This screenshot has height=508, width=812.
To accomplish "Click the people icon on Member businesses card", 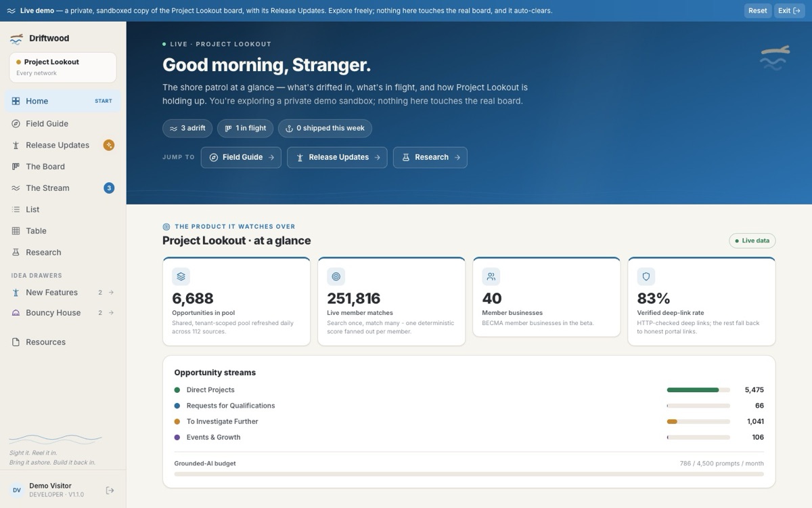I will pyautogui.click(x=491, y=276).
